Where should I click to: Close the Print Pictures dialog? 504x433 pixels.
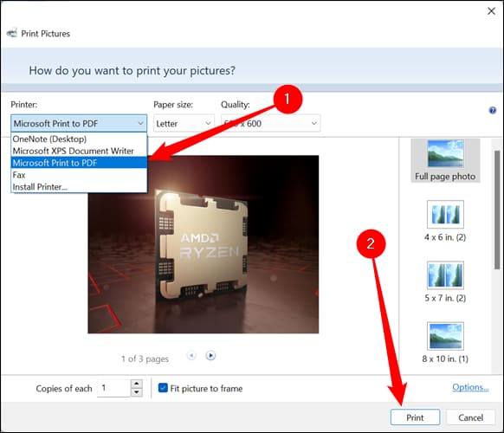pos(491,11)
